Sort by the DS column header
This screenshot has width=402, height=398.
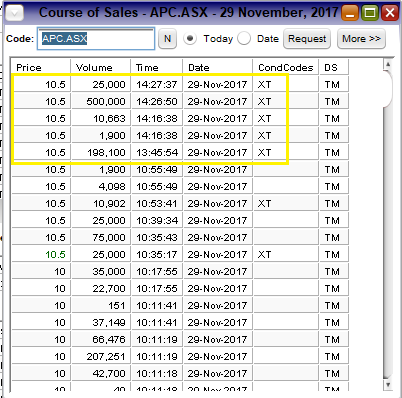(x=334, y=67)
